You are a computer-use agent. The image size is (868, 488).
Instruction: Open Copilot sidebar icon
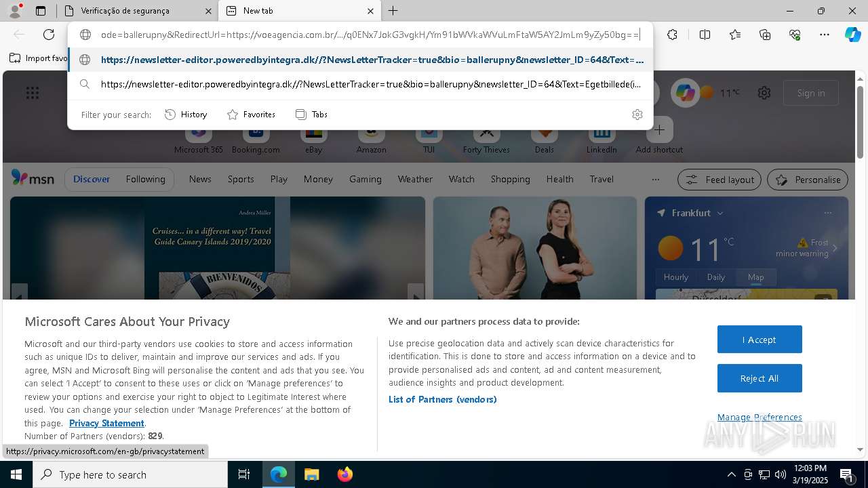pos(852,35)
